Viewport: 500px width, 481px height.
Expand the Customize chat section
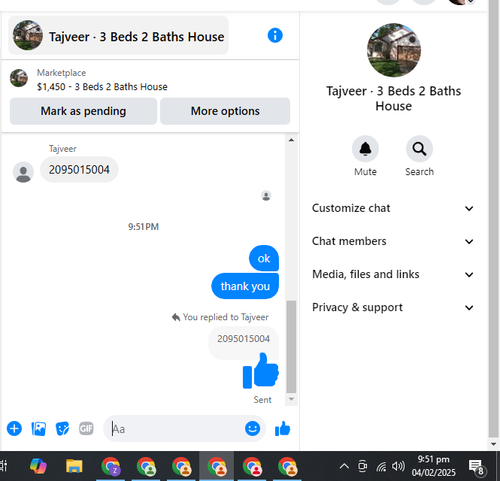tap(393, 208)
